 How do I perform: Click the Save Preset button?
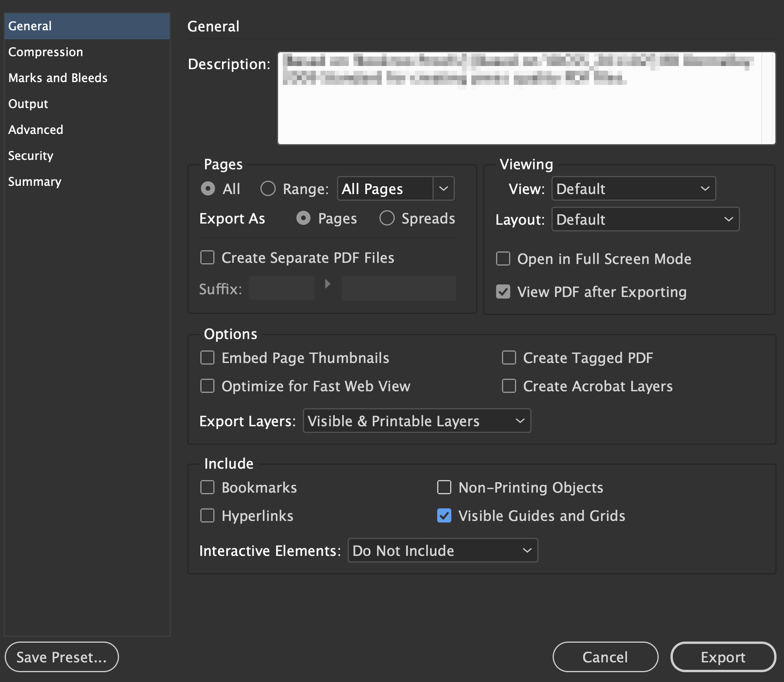tap(61, 656)
